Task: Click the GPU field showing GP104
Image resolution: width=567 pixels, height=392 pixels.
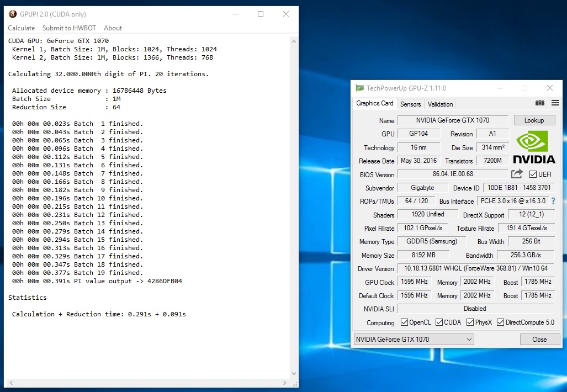Action: pos(418,134)
